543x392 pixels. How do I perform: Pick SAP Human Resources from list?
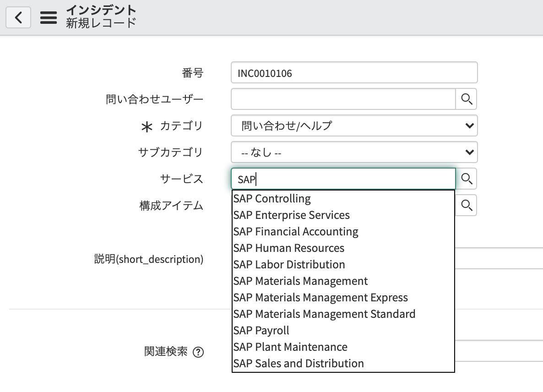coord(288,248)
